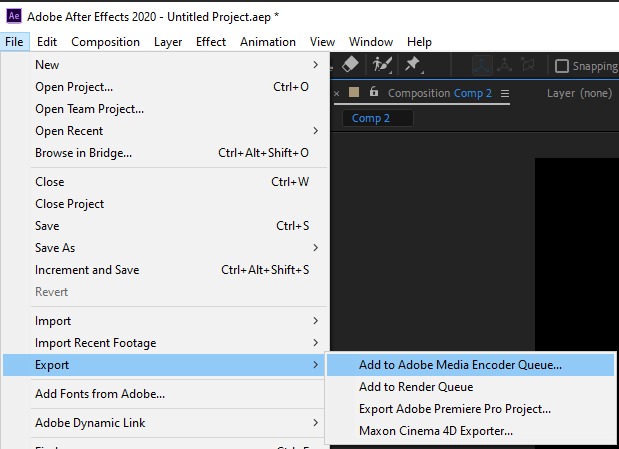Select the Local Axis Mode icon
Screen dimensions: 619x449
(x=482, y=65)
